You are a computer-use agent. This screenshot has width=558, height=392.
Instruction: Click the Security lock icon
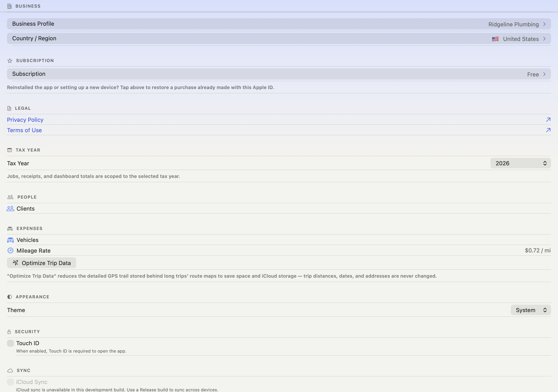pyautogui.click(x=9, y=332)
